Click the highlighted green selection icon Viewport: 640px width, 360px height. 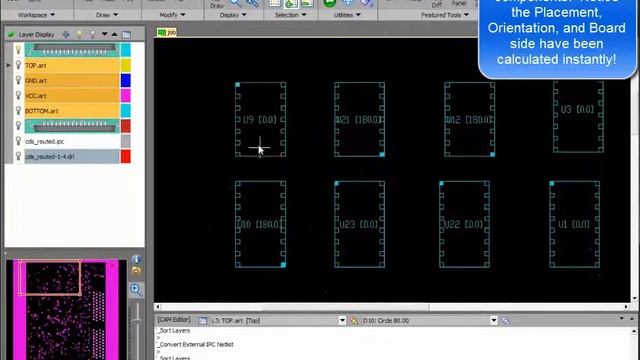[291, 4]
